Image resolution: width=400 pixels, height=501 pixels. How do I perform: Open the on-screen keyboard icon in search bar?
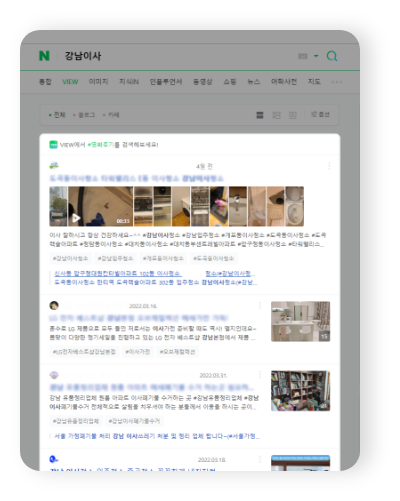coord(303,56)
